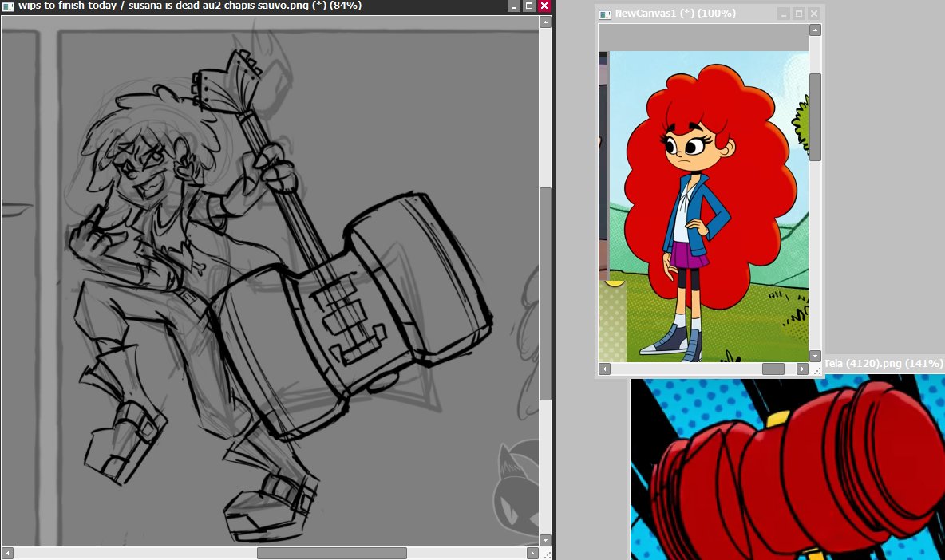
Task: Click the up scroll arrow in sketch window
Action: point(545,22)
